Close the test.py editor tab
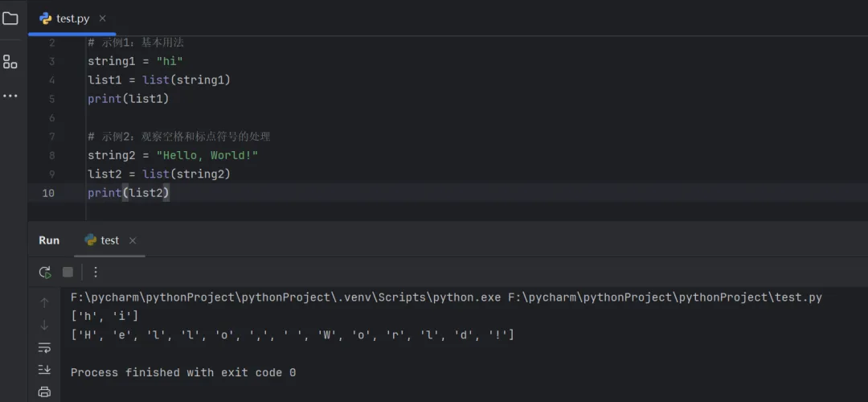The image size is (868, 402). pos(102,18)
